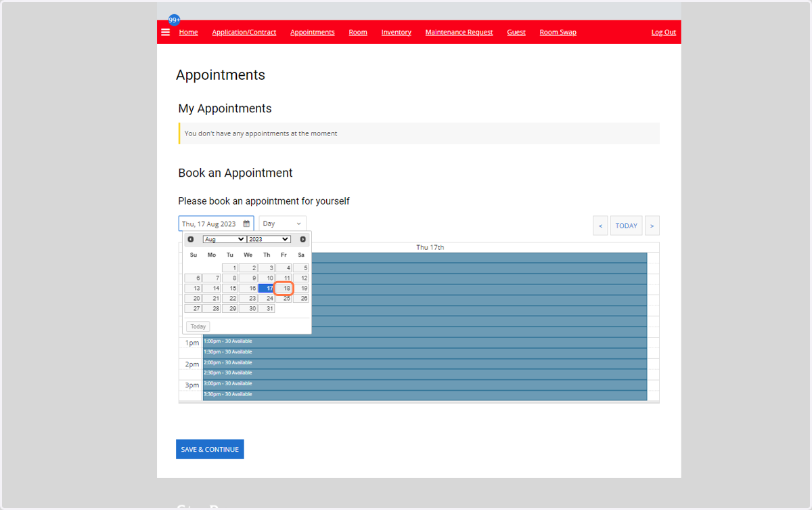Pick August 19 in the calendar
Screen dimensions: 812x510
[300, 289]
